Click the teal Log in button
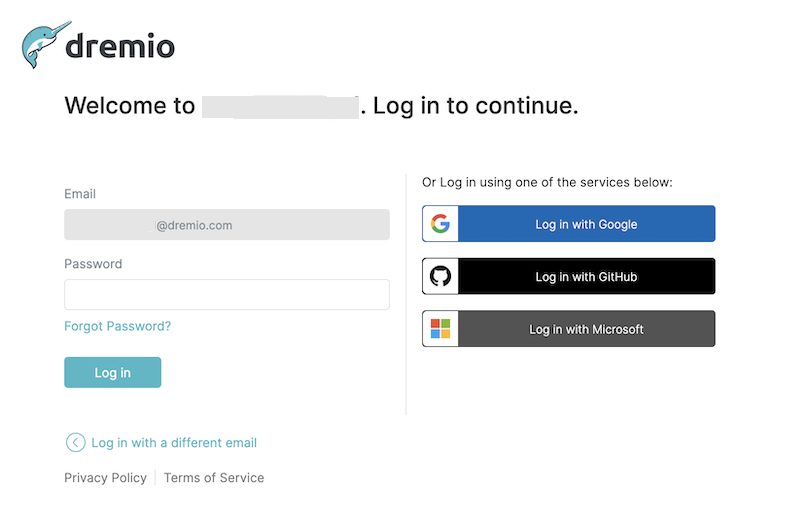This screenshot has height=526, width=810. tap(112, 372)
